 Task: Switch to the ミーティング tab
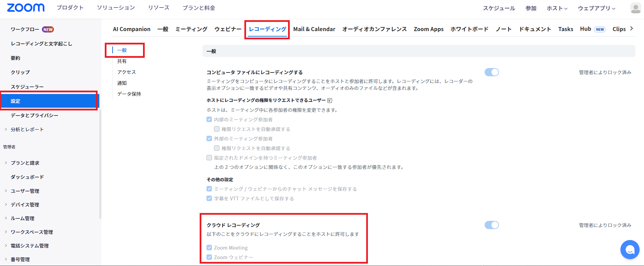[191, 29]
